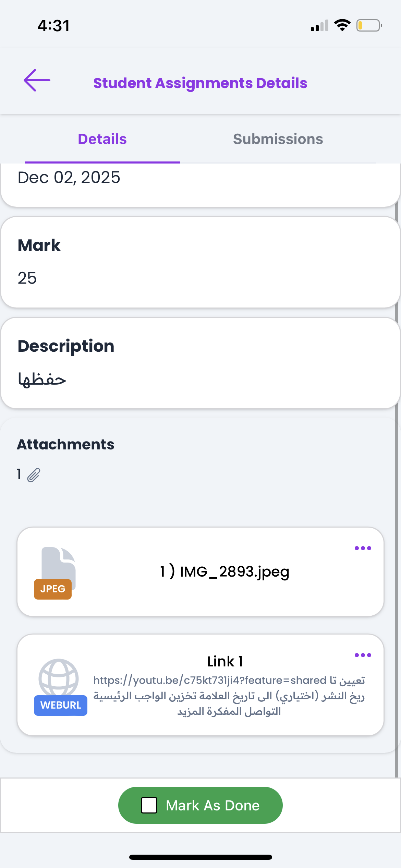Tap the cellular signal bars icon

319,26
